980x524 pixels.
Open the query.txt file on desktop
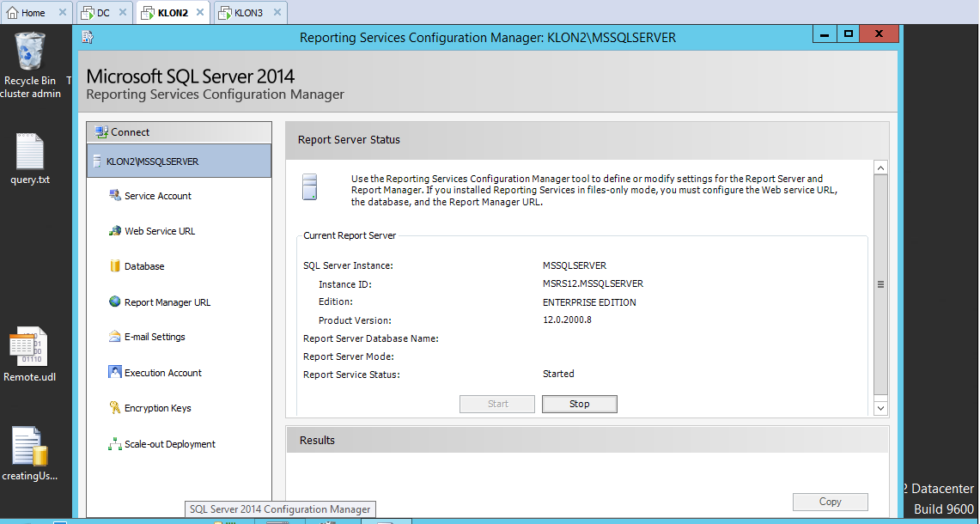click(x=30, y=153)
